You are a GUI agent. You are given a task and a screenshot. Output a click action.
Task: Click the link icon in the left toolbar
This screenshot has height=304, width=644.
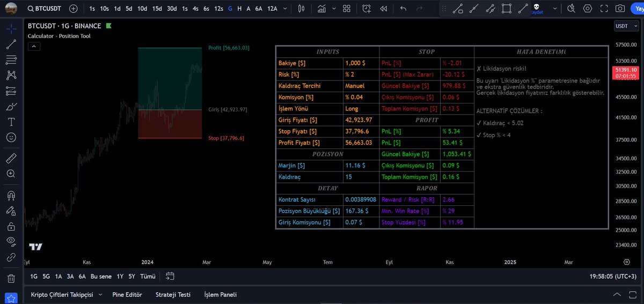[11, 257]
